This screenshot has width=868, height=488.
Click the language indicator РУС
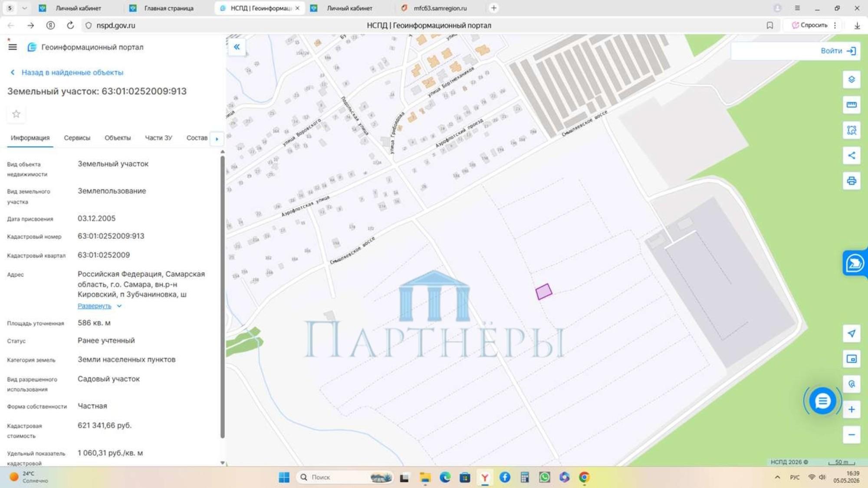(795, 477)
